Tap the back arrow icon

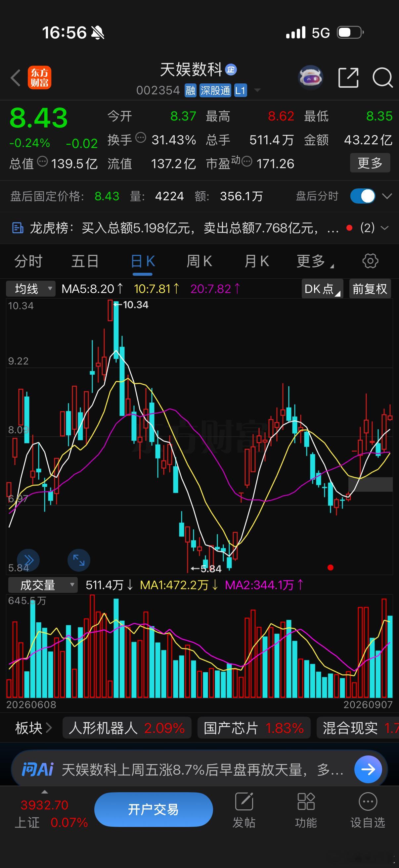(16, 77)
